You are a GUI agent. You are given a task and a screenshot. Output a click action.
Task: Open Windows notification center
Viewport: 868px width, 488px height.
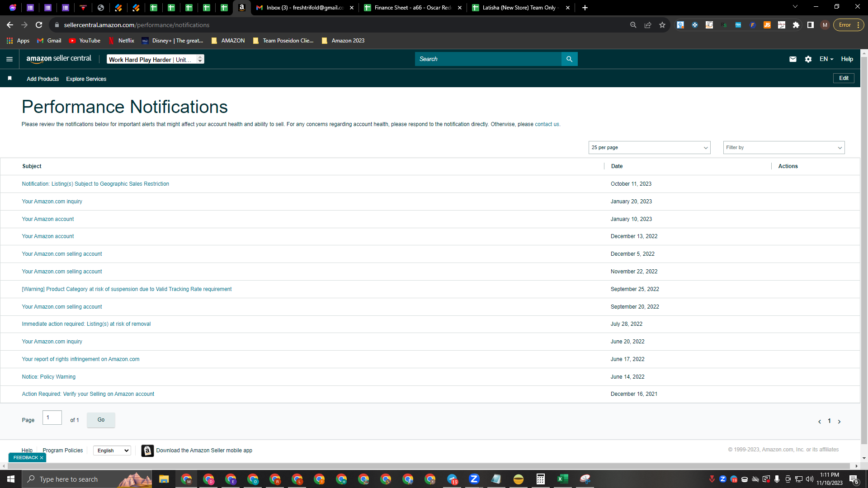[x=854, y=479]
